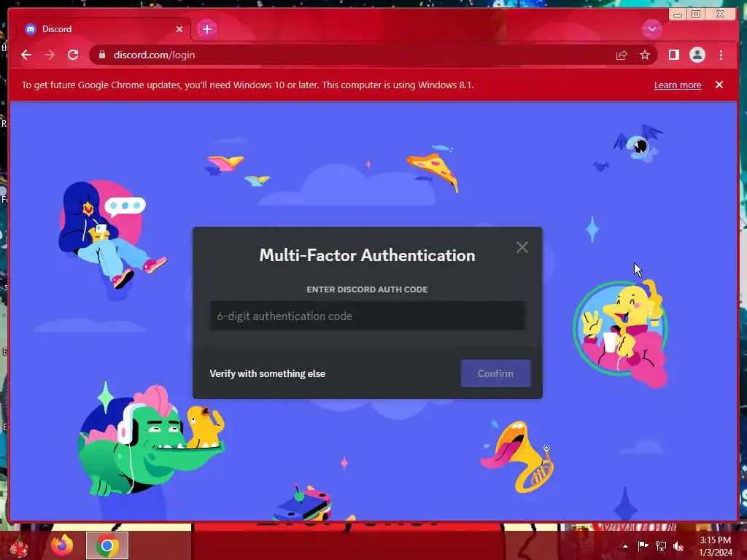Restore down the Chrome window
747x560 pixels.
[x=695, y=15]
